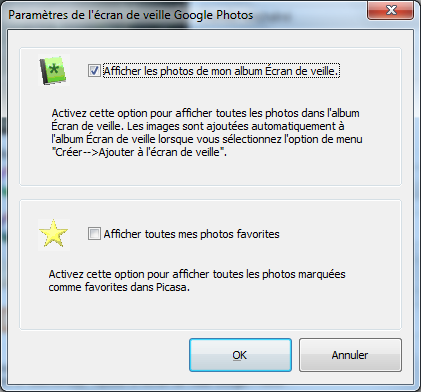The image size is (421, 392).
Task: Click the yellow favorites star icon
Action: 54,234
